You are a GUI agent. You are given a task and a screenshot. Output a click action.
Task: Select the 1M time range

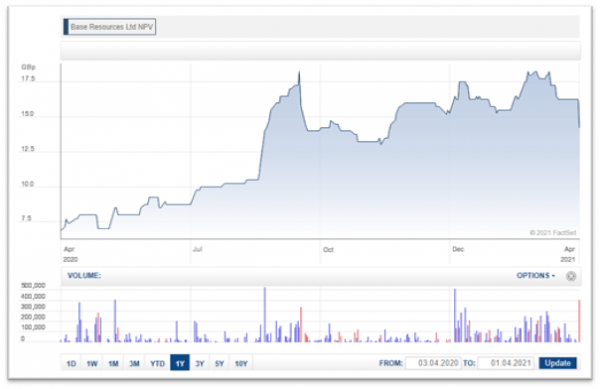pyautogui.click(x=113, y=363)
